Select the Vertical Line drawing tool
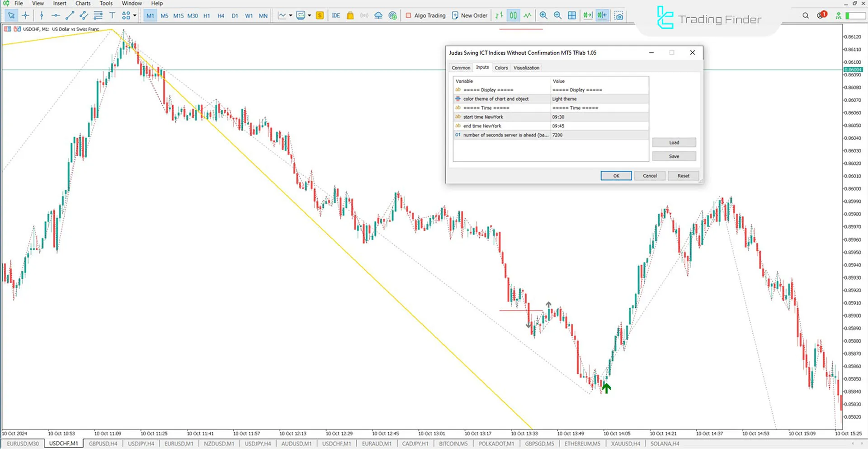 tap(42, 15)
